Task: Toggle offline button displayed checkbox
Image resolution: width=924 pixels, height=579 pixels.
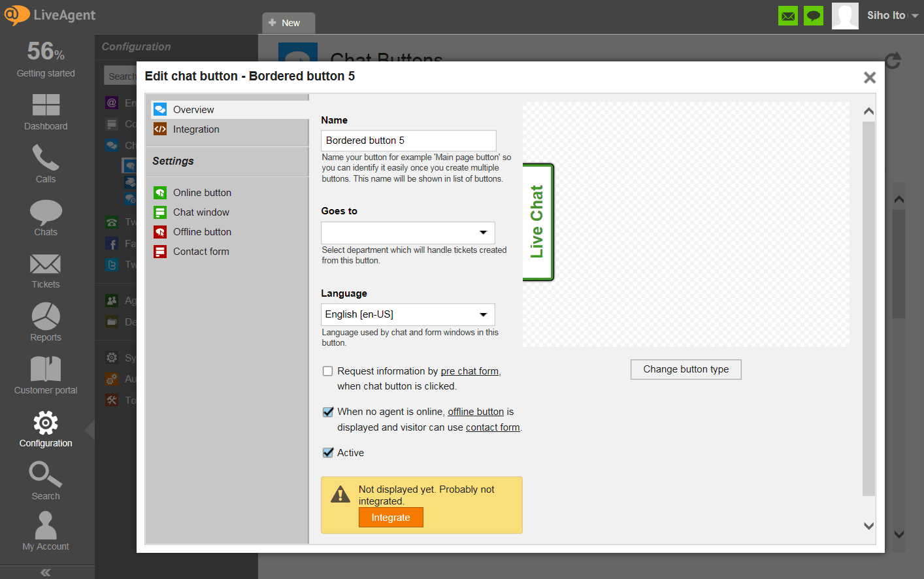Action: pos(328,412)
